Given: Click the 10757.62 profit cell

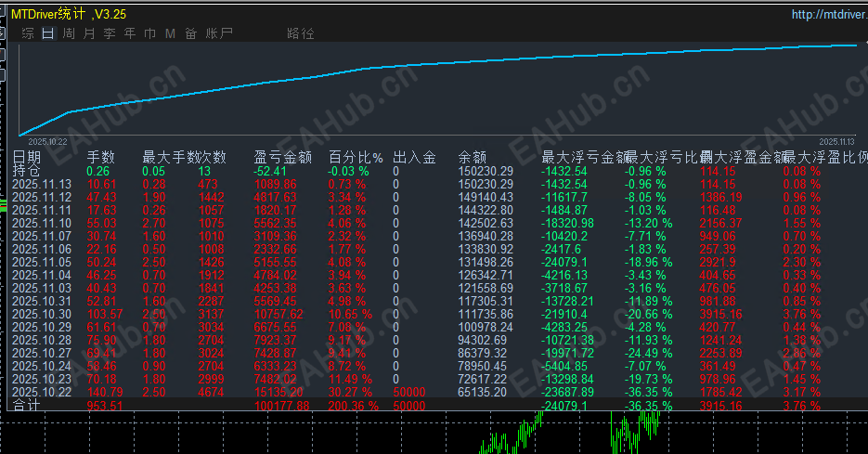Looking at the screenshot, I should coord(279,314).
